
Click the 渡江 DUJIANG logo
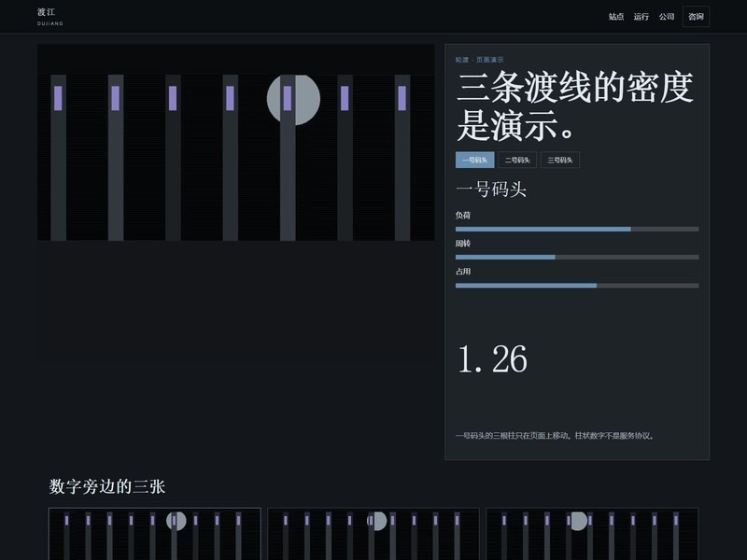coord(50,16)
